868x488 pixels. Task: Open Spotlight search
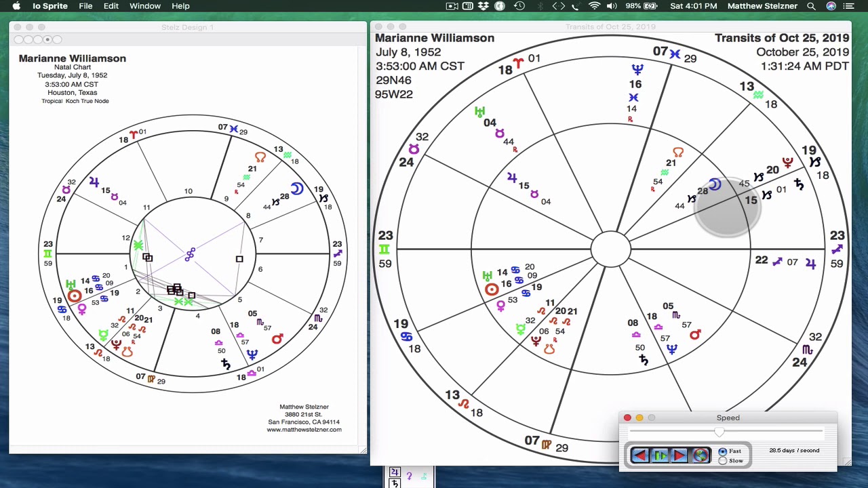811,6
